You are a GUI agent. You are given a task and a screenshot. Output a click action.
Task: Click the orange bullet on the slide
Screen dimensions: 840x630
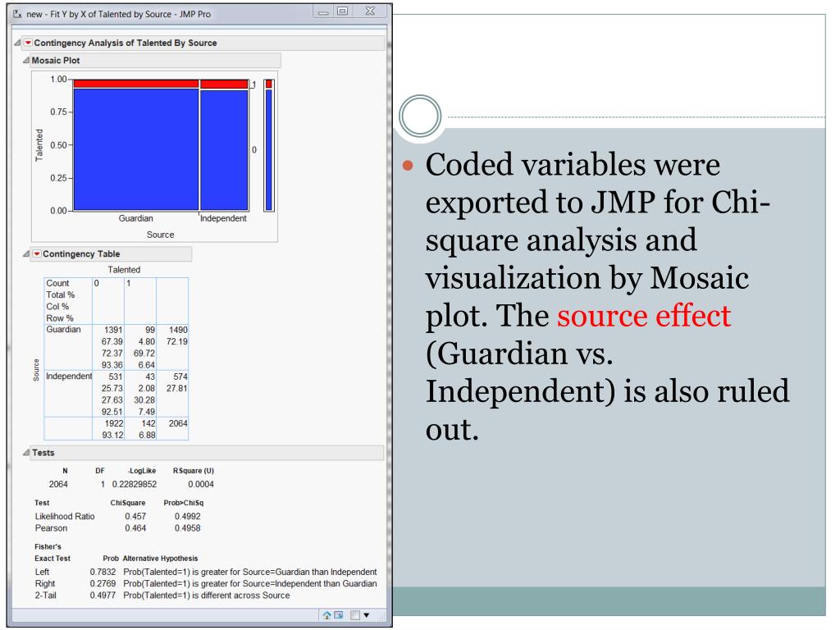point(408,165)
